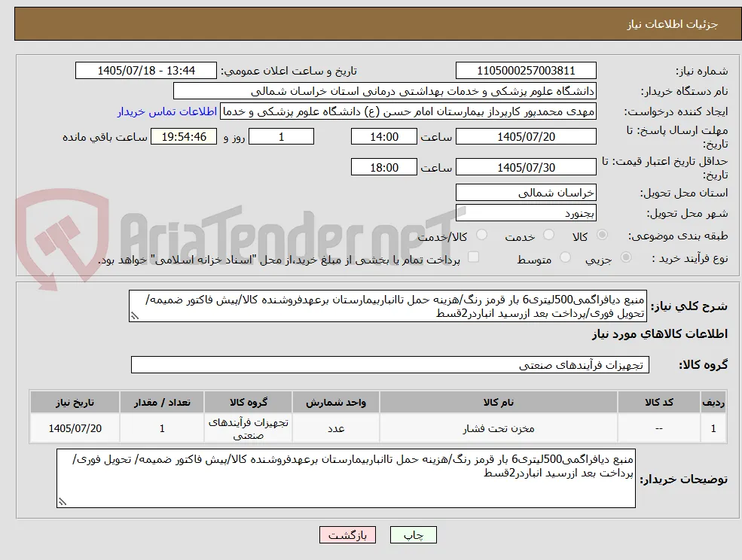This screenshot has width=742, height=560.
Task: Click the واحد شمارش column header
Action: [335, 402]
